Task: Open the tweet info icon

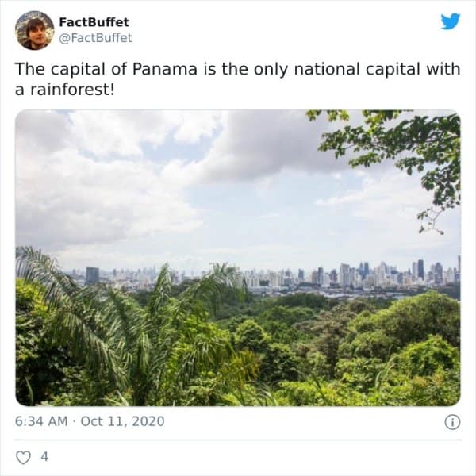Action: tap(452, 422)
